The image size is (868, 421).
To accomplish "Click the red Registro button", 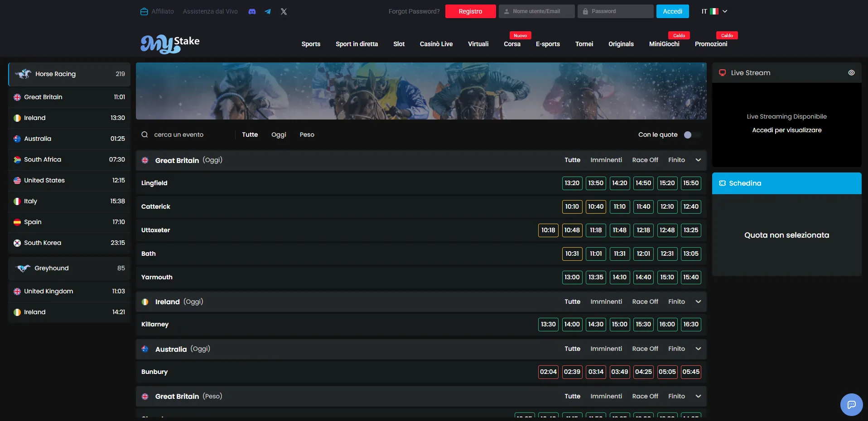I will (470, 11).
